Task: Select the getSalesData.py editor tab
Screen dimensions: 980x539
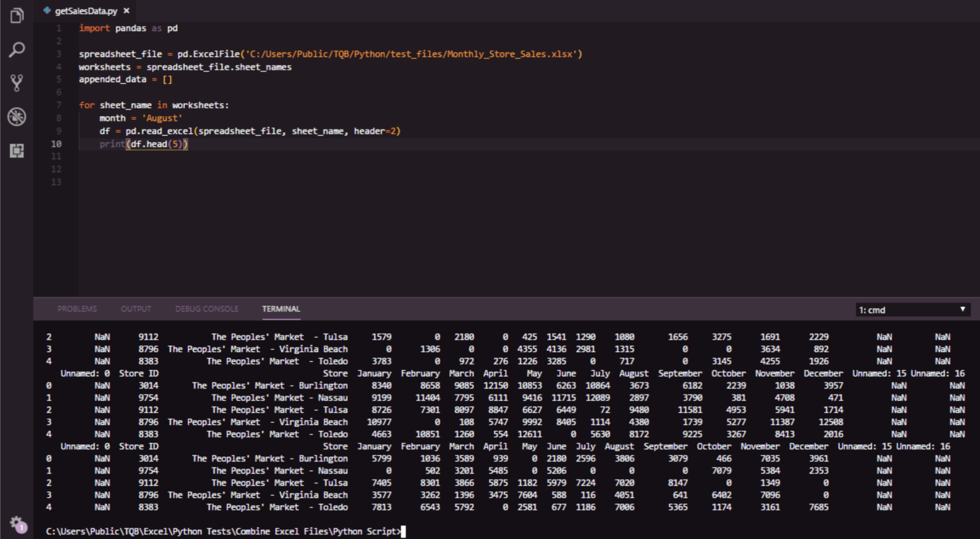Action: point(86,11)
